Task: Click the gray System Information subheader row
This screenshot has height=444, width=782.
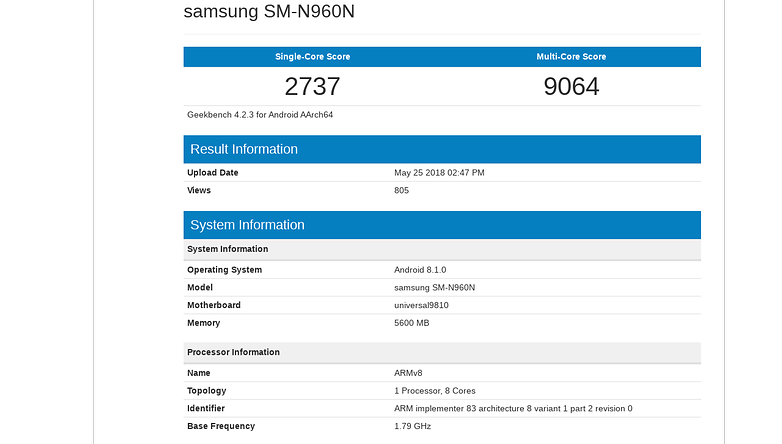Action: point(442,249)
